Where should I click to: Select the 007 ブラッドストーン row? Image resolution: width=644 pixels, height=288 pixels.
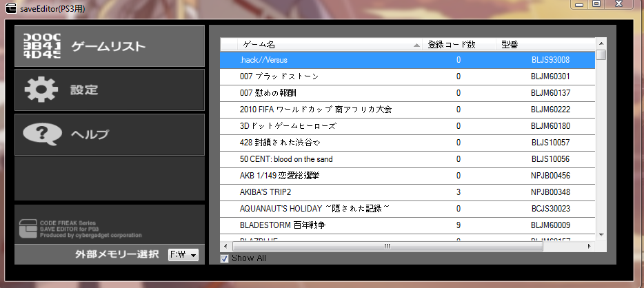click(407, 76)
